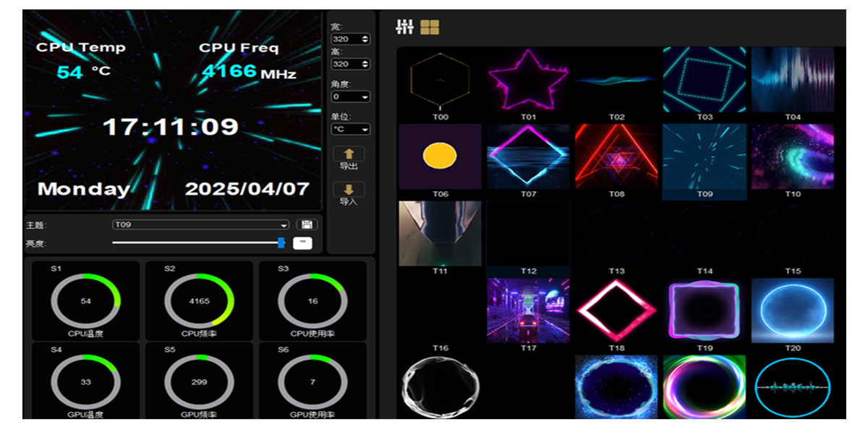Select the T17 neon city theme thumbnail
Viewport: 868px width, 425px height.
tap(528, 311)
